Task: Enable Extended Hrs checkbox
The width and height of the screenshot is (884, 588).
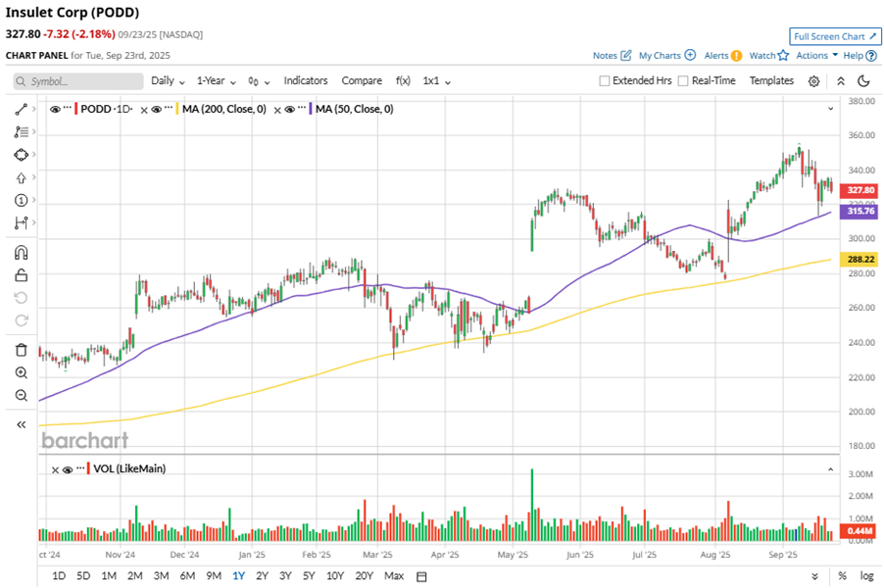Action: [605, 81]
